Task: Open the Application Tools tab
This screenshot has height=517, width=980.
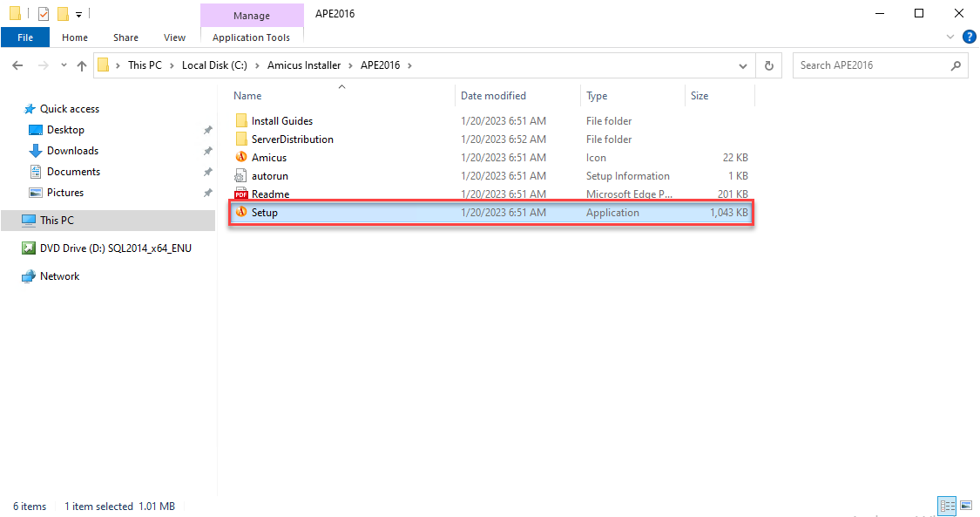Action: (x=251, y=37)
